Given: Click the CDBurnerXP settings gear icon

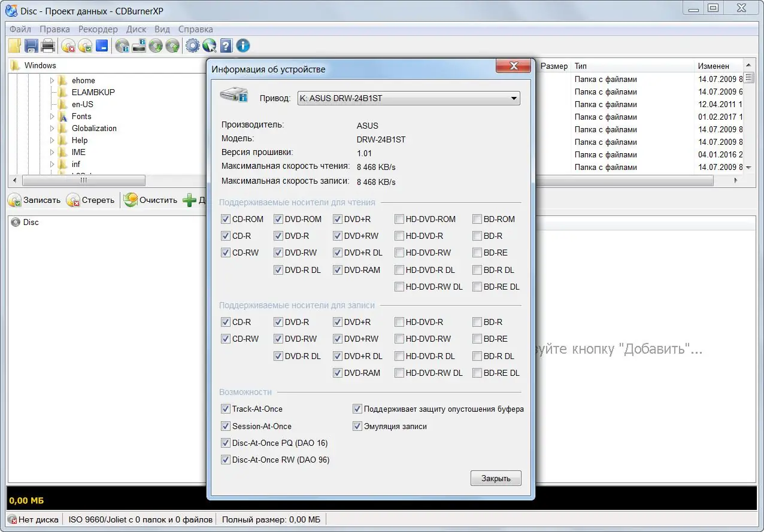Looking at the screenshot, I should tap(193, 45).
